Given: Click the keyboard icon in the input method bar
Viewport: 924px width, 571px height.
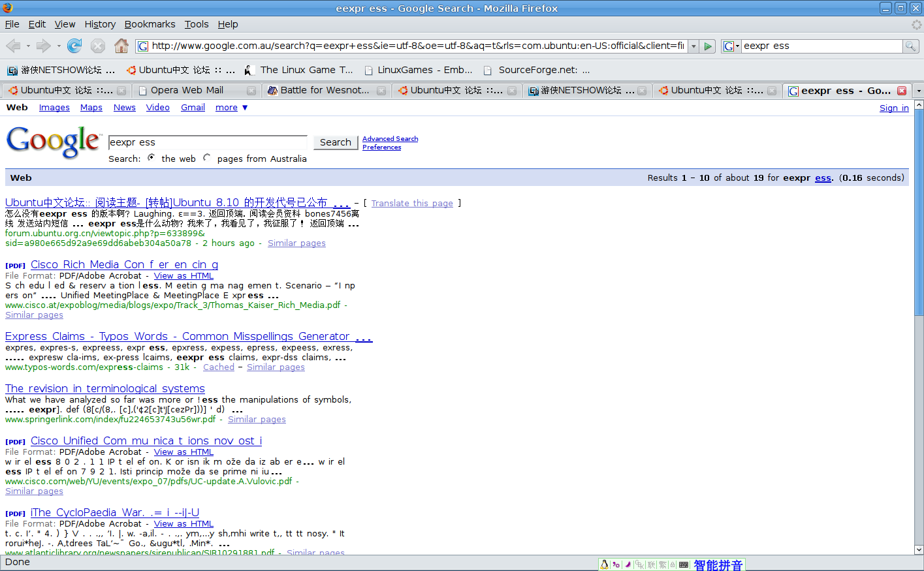Looking at the screenshot, I should [684, 564].
